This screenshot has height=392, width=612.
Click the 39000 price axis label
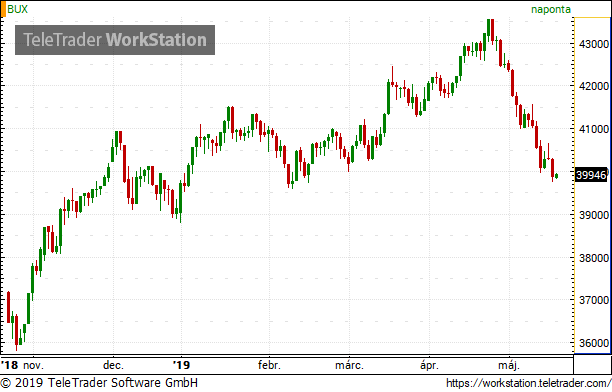click(x=594, y=215)
